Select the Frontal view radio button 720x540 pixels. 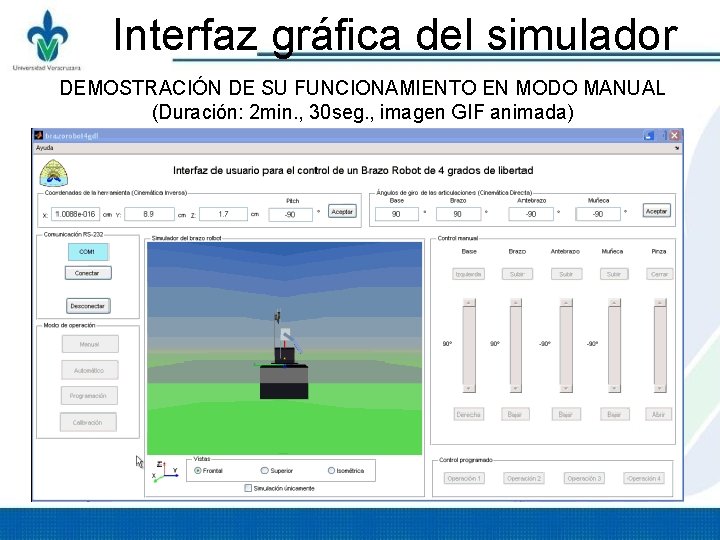point(198,471)
